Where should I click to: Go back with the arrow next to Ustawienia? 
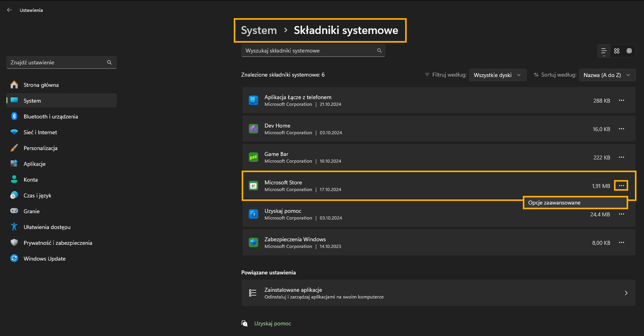coord(9,10)
